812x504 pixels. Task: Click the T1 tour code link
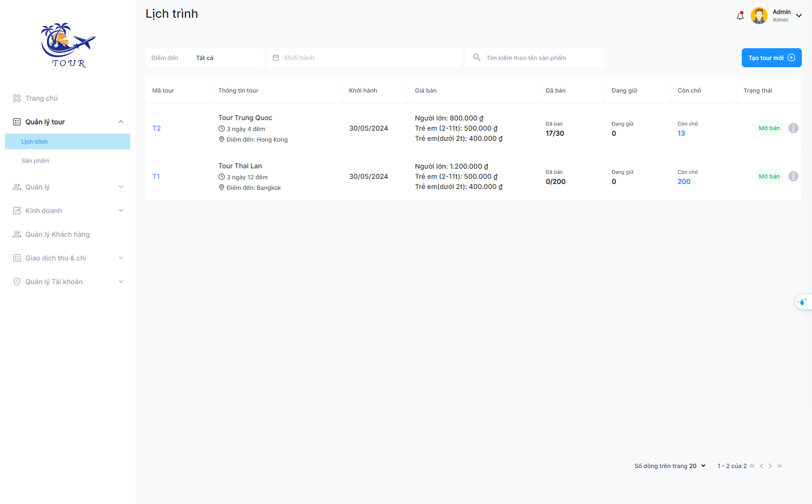pyautogui.click(x=156, y=176)
